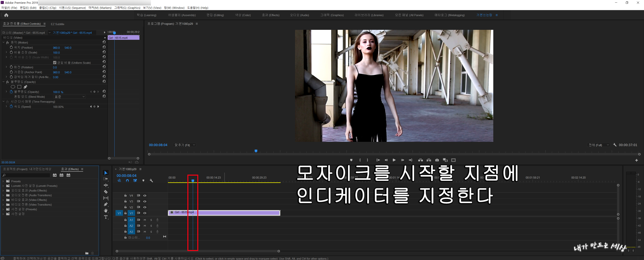Image resolution: width=644 pixels, height=260 pixels.
Task: Select the Razor tool in timeline toolbox
Action: pos(106,192)
